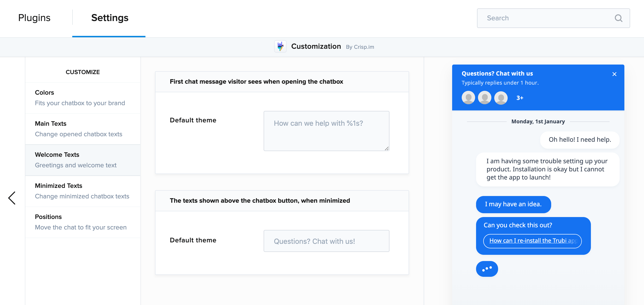Viewport: 644px width, 305px height.
Task: Open the Positions section
Action: pos(83,222)
